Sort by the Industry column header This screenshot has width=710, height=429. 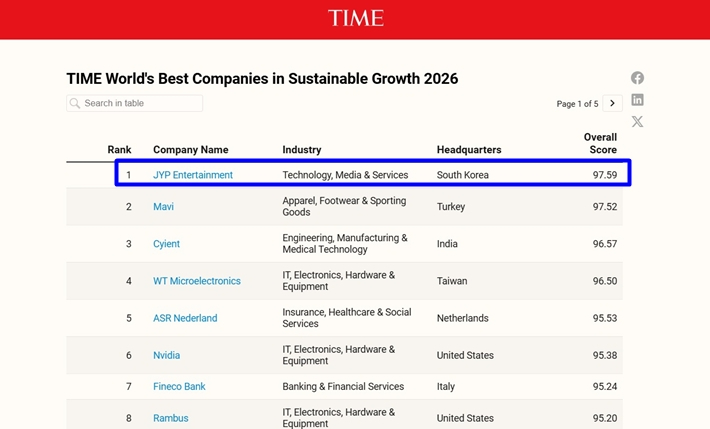click(302, 150)
